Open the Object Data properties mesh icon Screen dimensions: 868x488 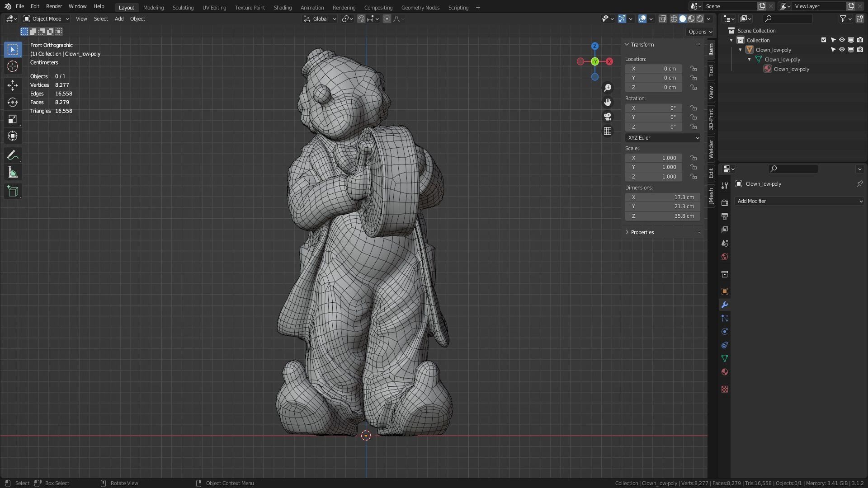click(x=725, y=358)
